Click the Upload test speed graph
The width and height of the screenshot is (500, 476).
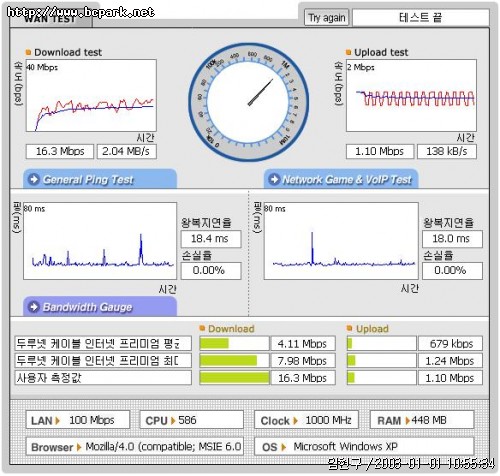411,96
